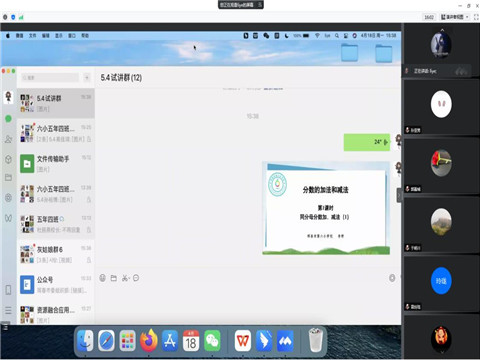
Task: Click the send file folder icon in chat toolbar
Action: pos(114,278)
